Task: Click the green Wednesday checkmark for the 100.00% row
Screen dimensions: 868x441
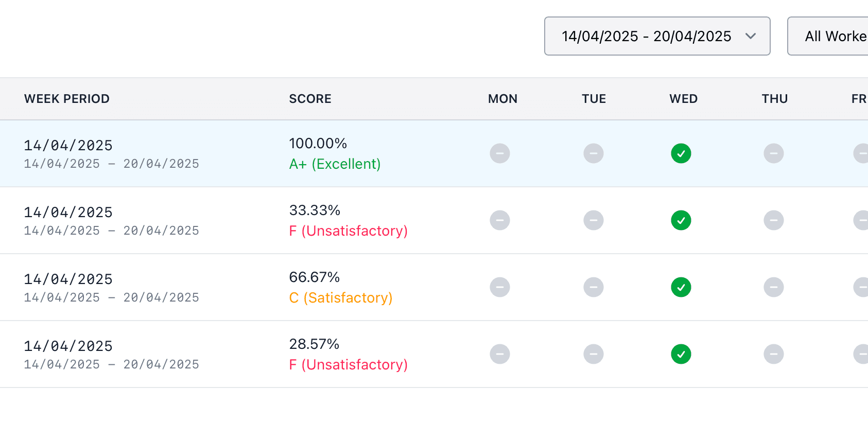Action: (681, 153)
